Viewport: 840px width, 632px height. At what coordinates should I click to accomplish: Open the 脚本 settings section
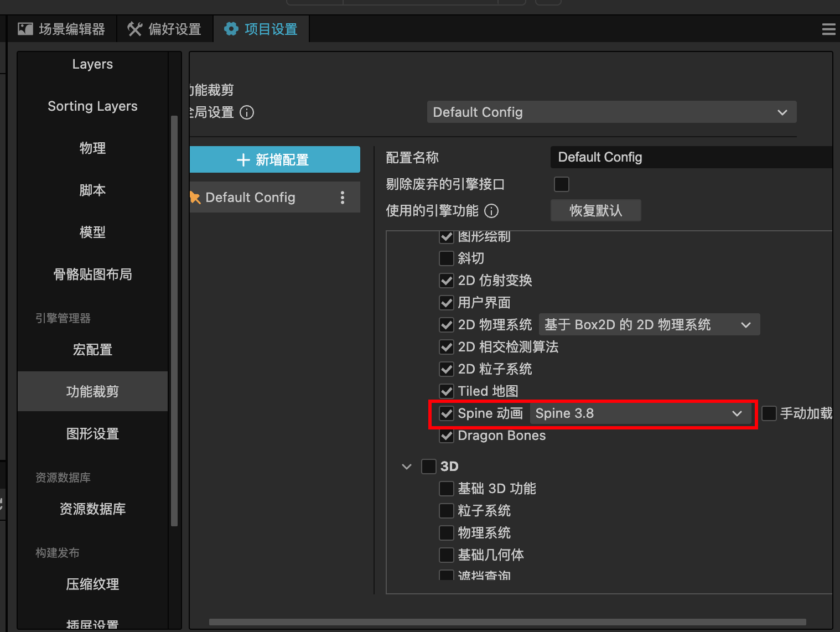click(x=92, y=190)
